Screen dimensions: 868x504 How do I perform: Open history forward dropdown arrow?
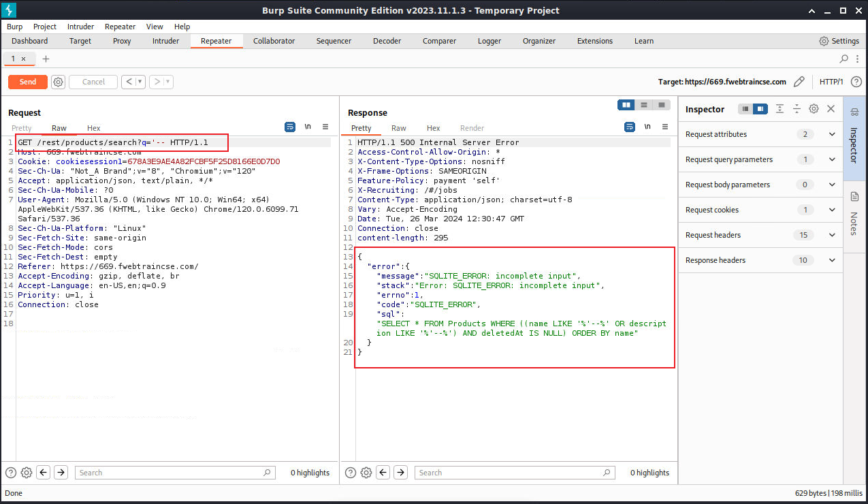click(168, 82)
